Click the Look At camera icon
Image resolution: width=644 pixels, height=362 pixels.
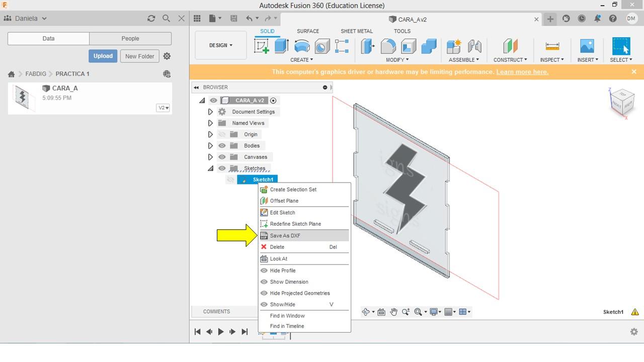381,312
